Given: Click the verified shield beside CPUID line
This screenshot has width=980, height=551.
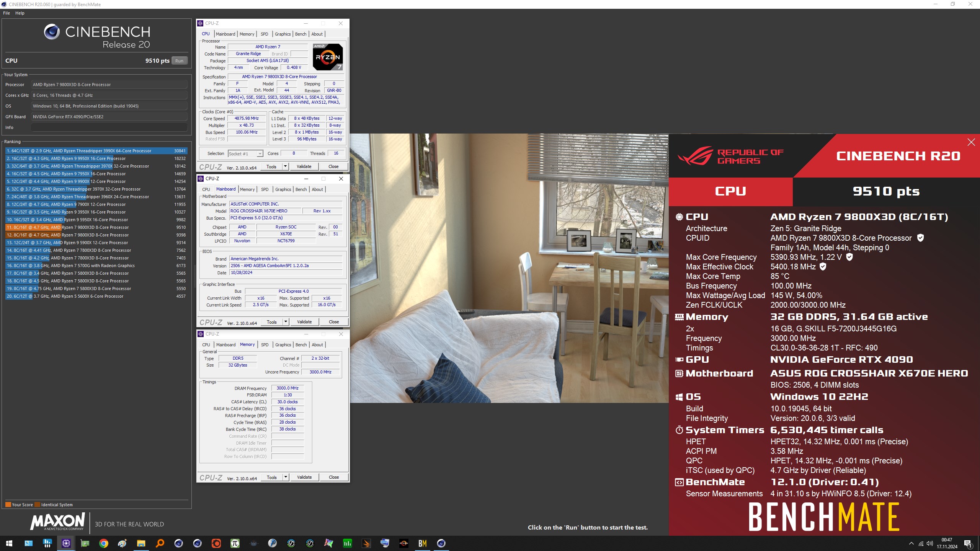Looking at the screenshot, I should pyautogui.click(x=921, y=238).
